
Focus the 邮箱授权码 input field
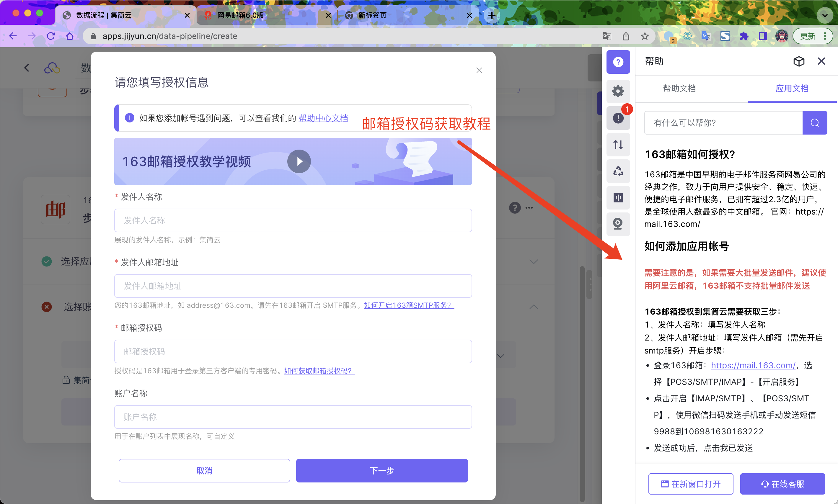[293, 351]
